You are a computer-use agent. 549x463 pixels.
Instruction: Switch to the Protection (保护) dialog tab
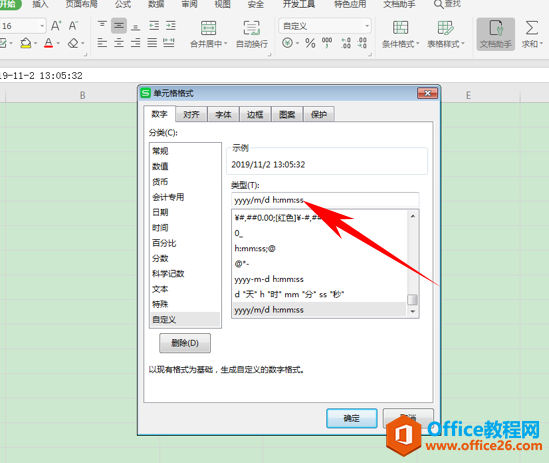coord(319,114)
